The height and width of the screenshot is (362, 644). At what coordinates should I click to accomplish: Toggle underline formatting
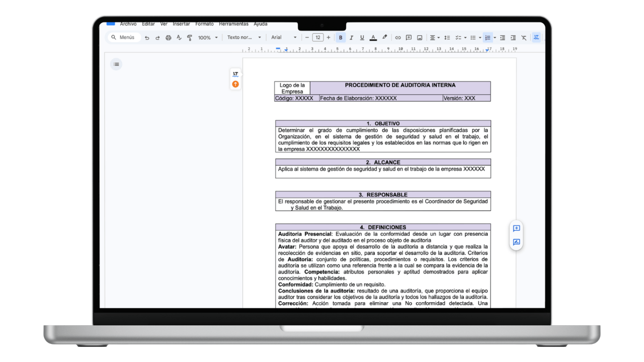(362, 37)
